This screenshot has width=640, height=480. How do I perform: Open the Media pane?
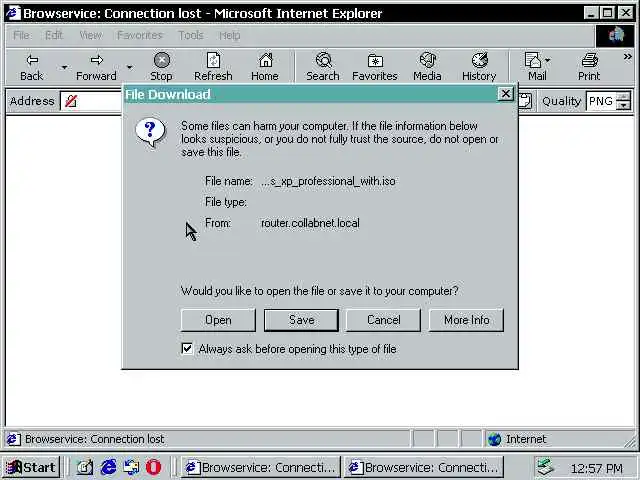[x=427, y=67]
